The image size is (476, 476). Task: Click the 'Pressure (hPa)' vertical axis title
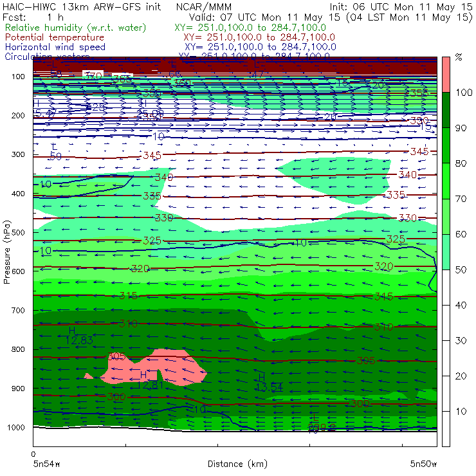click(x=7, y=252)
